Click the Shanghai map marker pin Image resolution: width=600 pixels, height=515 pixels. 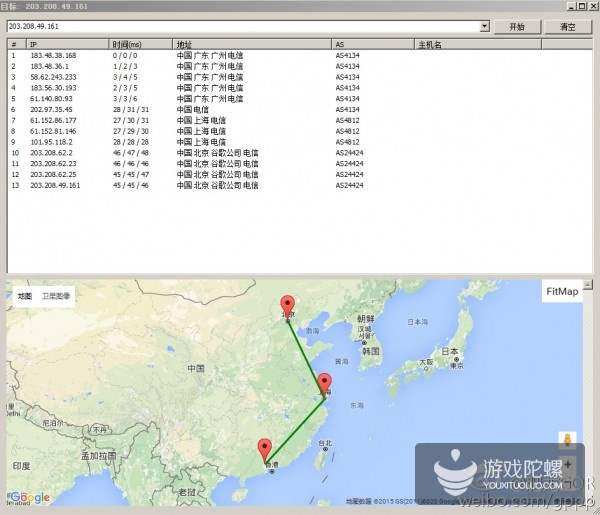coord(324,383)
